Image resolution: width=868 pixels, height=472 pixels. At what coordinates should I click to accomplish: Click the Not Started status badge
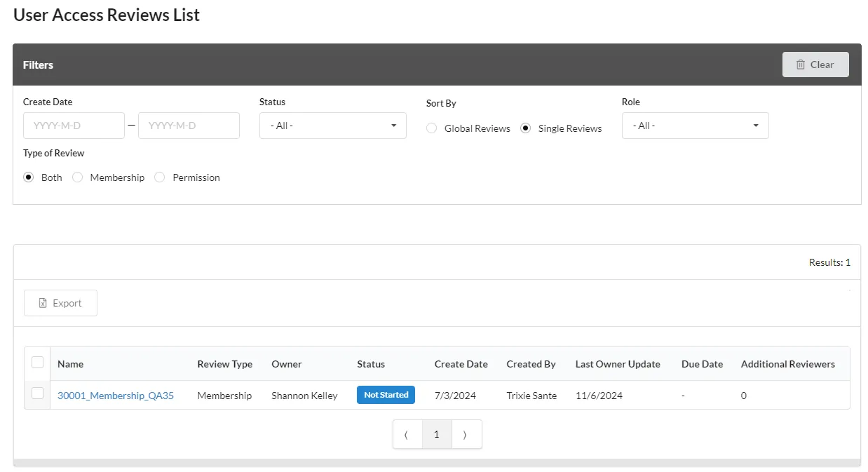coord(386,395)
